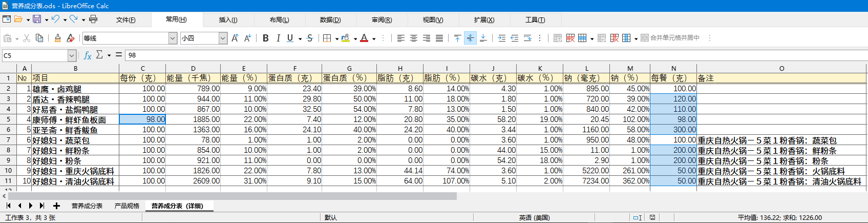Open the 产品规格 sheet tab
868x223 pixels.
[127, 206]
